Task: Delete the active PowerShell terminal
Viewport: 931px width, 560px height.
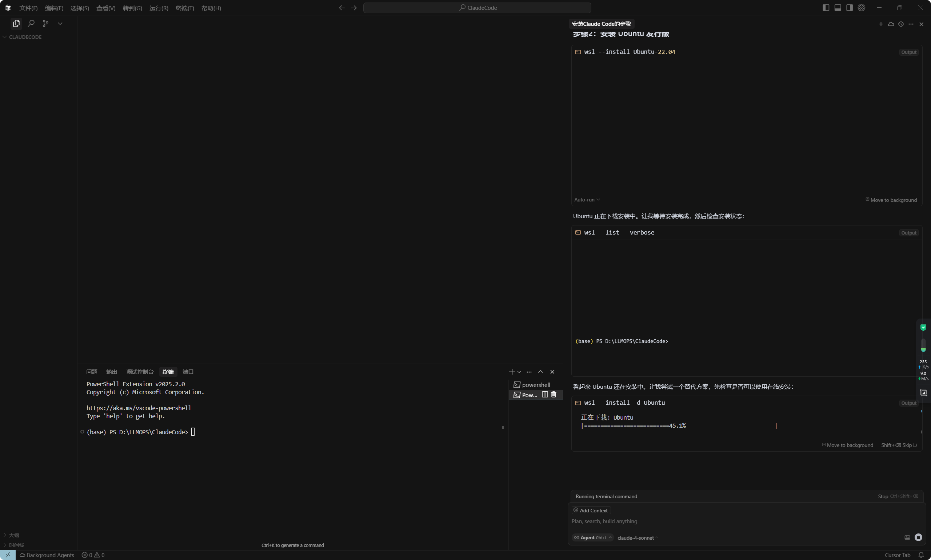Action: pyautogui.click(x=554, y=394)
